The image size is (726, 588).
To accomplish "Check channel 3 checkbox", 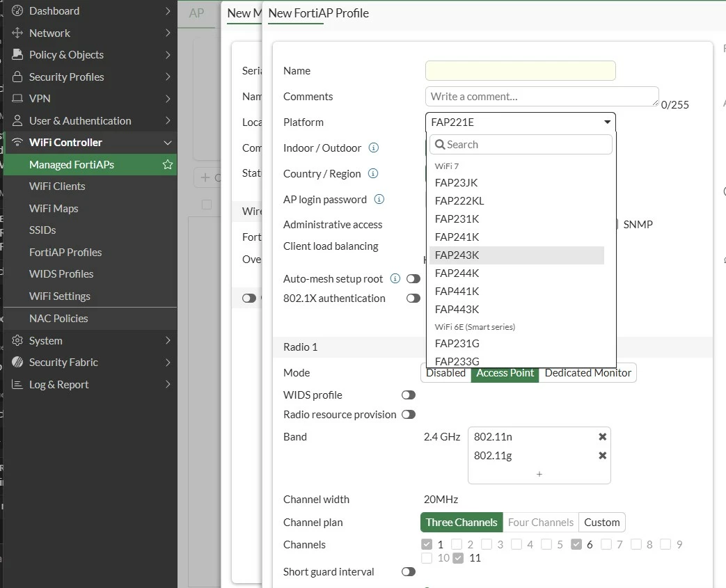I will (486, 544).
